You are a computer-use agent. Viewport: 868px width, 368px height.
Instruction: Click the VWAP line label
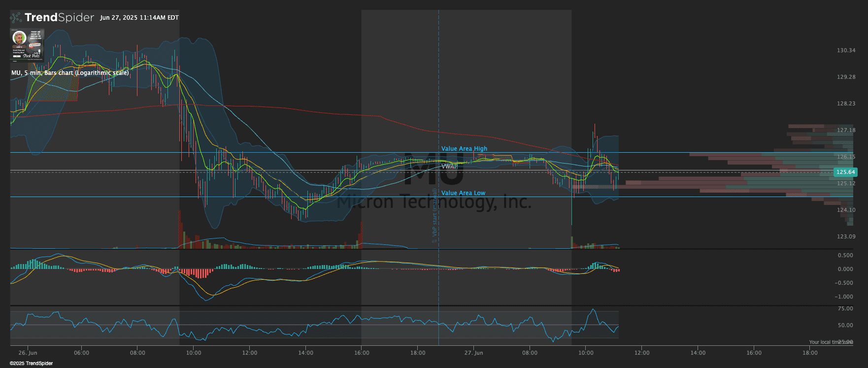tap(449, 167)
